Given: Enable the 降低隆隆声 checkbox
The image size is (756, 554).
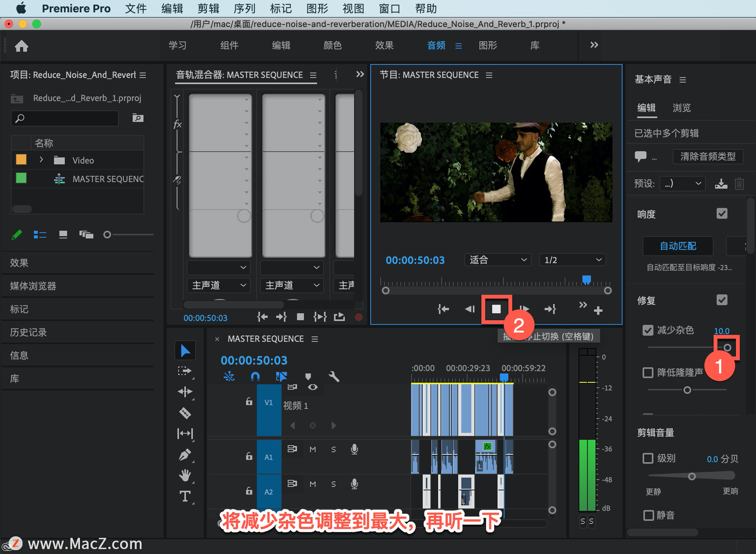Looking at the screenshot, I should (648, 372).
